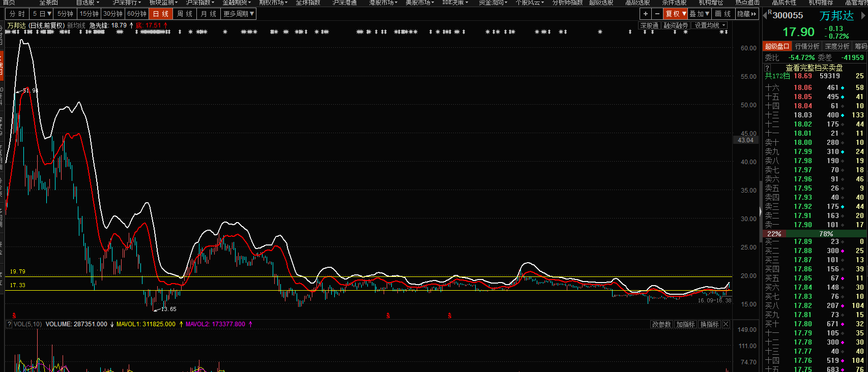Screen dimensions: 868x372
Task: Click the cyan diamond in the 17.99 ask row
Action: [843, 152]
